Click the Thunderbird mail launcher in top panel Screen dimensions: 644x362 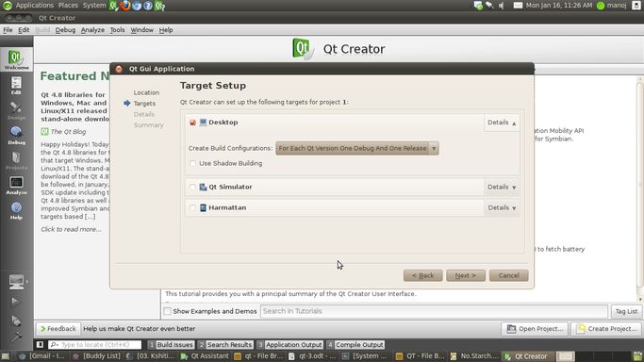(137, 6)
